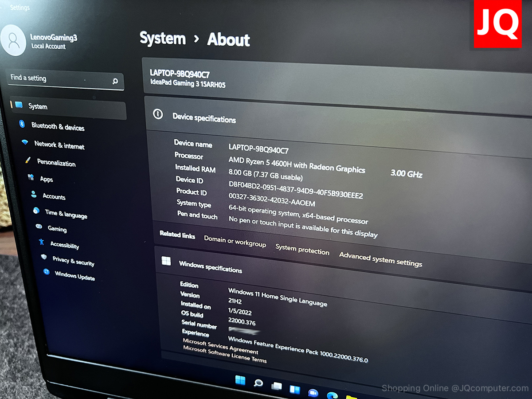Open the Accounts settings page
The width and height of the screenshot is (532, 399).
pyautogui.click(x=54, y=196)
